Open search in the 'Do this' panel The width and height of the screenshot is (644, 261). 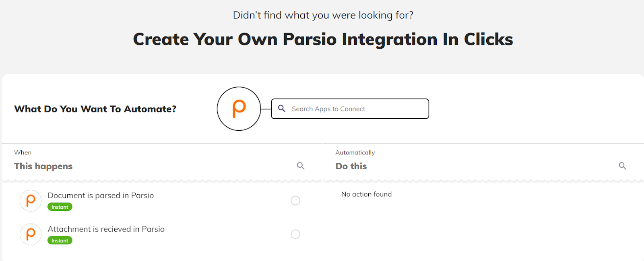(622, 166)
